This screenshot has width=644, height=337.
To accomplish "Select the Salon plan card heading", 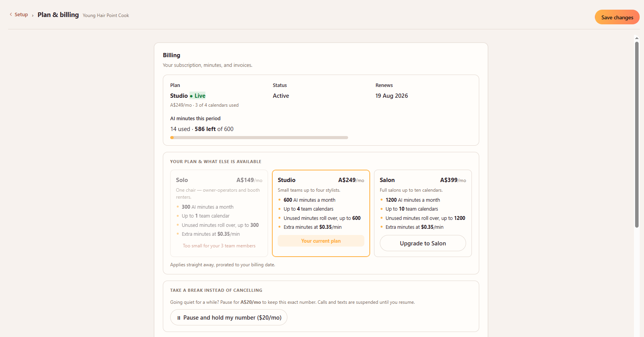I will [387, 180].
